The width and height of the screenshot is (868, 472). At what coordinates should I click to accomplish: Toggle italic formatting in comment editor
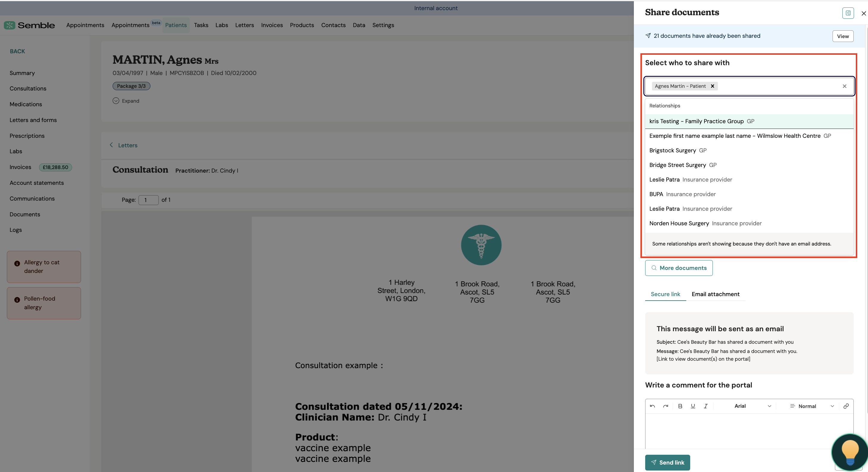pos(706,406)
